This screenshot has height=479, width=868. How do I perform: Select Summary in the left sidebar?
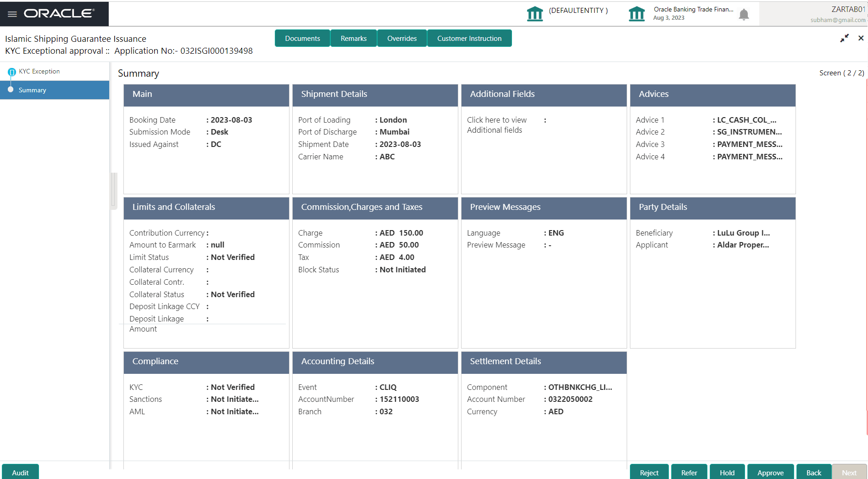coord(32,90)
